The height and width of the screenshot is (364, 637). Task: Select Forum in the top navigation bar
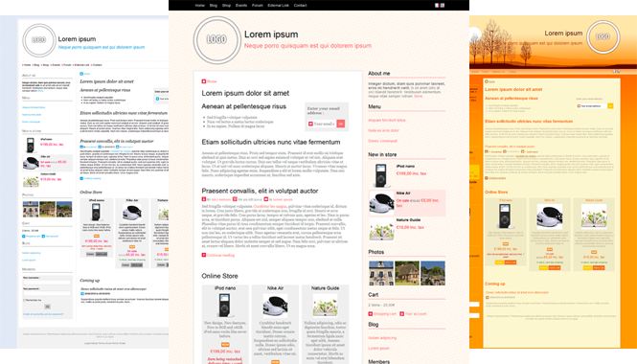click(257, 6)
